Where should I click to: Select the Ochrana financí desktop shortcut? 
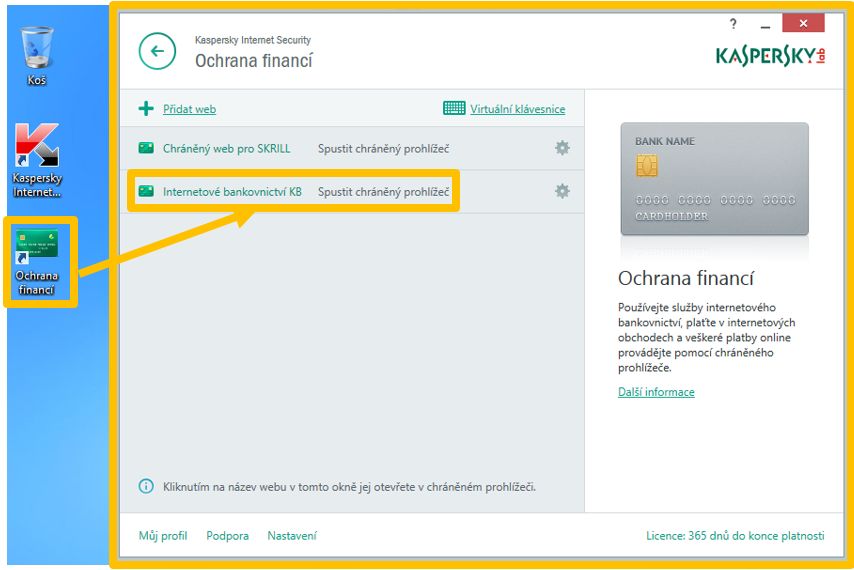pyautogui.click(x=37, y=262)
